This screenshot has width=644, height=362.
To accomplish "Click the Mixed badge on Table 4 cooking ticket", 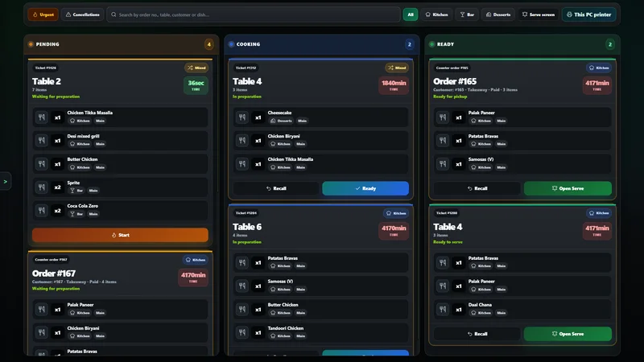I will click(397, 68).
